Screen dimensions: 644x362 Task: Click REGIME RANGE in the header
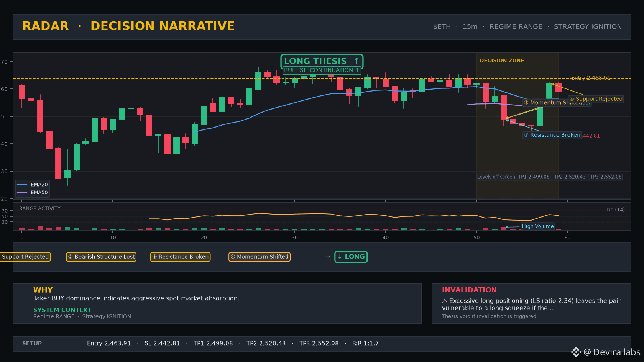point(516,27)
